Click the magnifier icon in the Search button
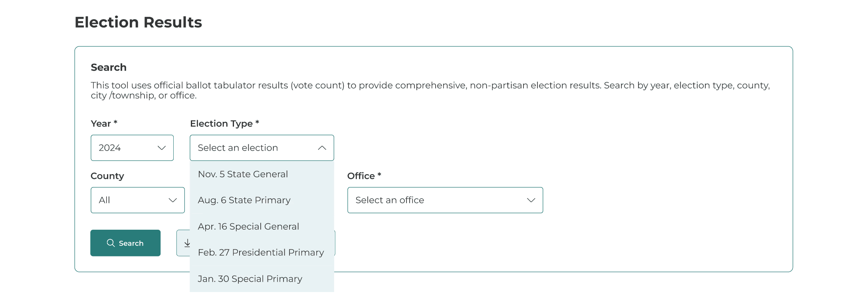The image size is (868, 308). pyautogui.click(x=111, y=243)
